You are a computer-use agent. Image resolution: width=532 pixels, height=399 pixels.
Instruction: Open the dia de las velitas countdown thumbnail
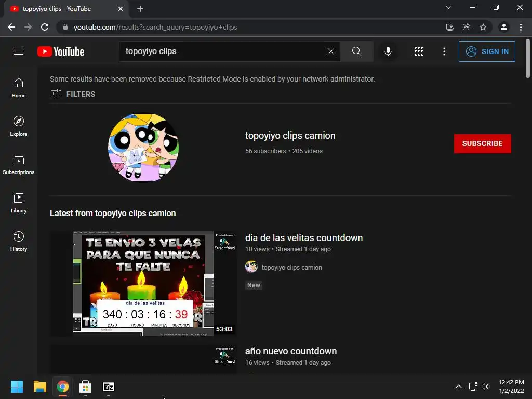pyautogui.click(x=143, y=284)
